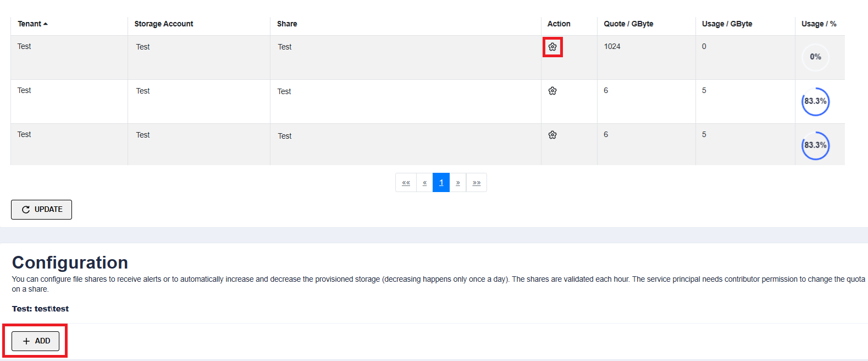Click the 0% usage circle indicator

tap(815, 57)
